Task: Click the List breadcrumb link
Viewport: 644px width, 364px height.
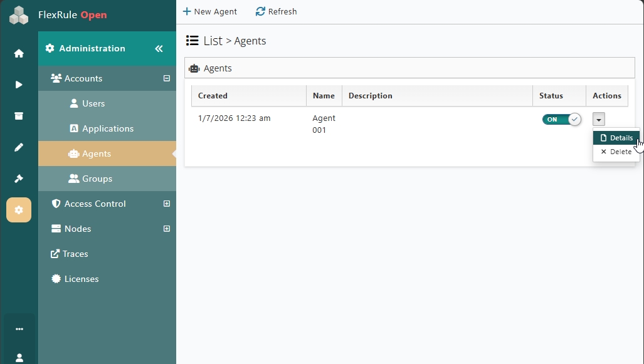Action: (213, 41)
